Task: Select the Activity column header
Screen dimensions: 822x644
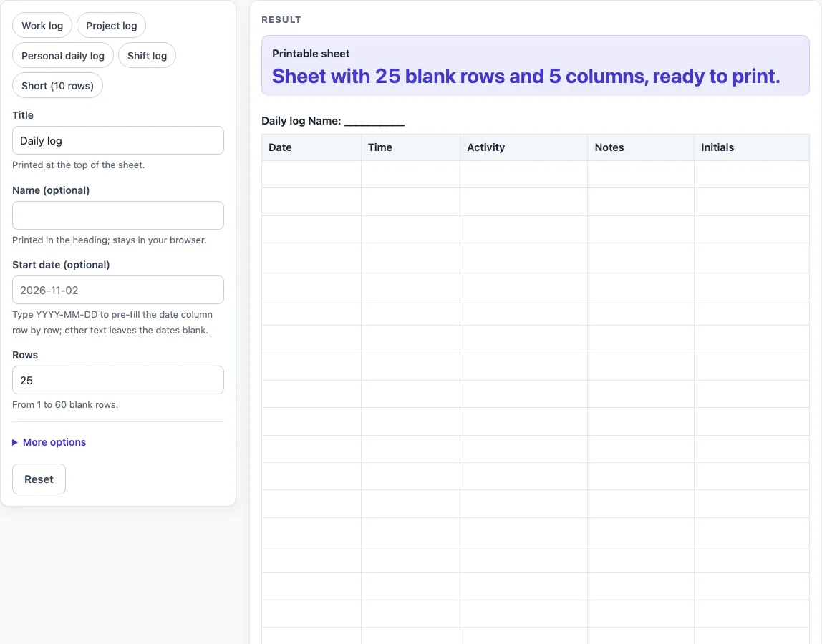Action: (523, 147)
